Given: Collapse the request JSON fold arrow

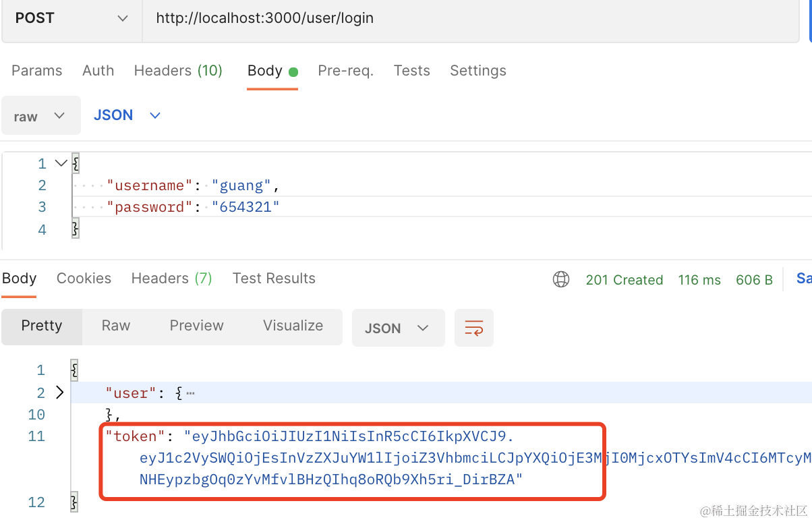Looking at the screenshot, I should (61, 163).
